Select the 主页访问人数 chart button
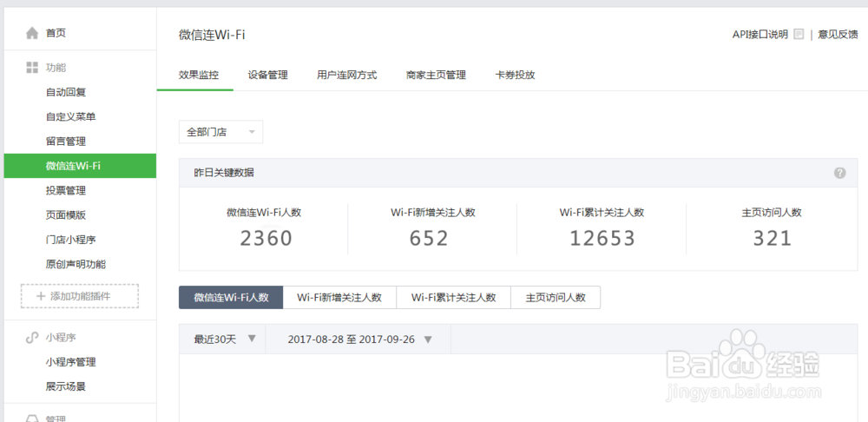 pos(556,297)
